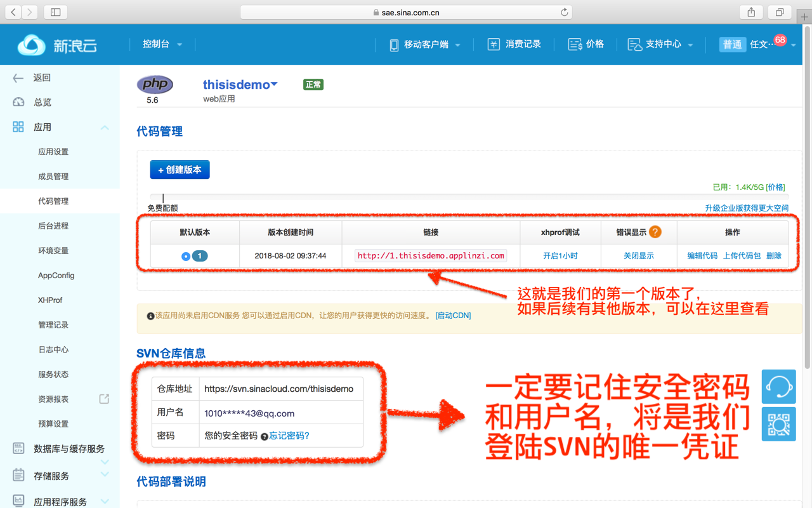Click the storage quota usage bar
The width and height of the screenshot is (812, 508).
click(469, 197)
